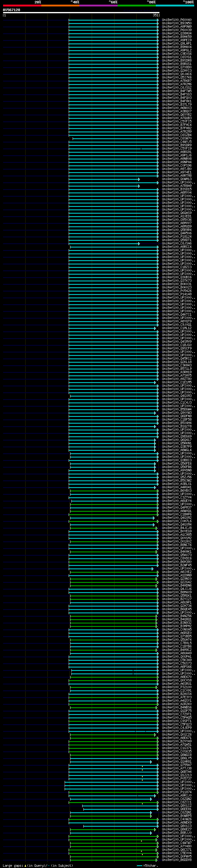Open hit UniRef100_P05426
This screenshot has height=868, width=197.
point(176,291)
